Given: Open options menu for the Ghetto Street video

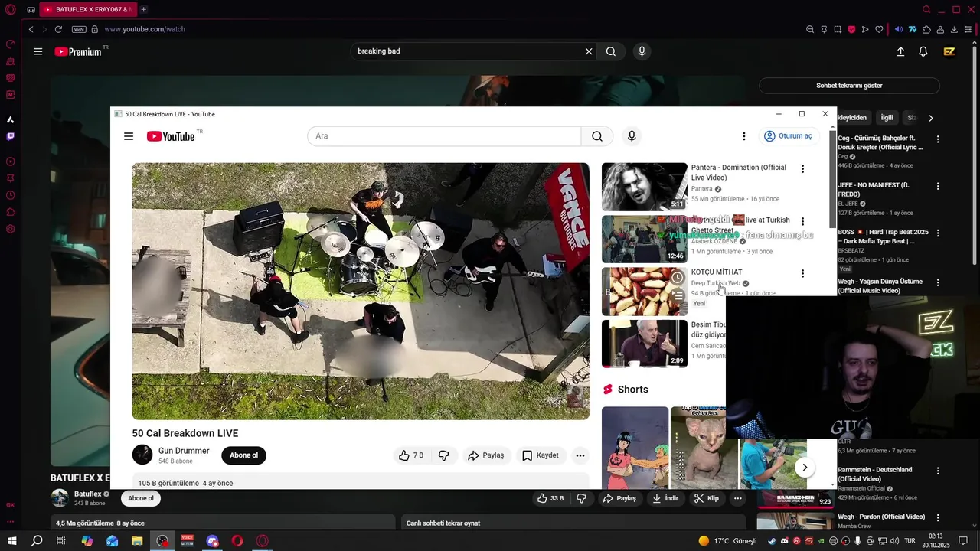Looking at the screenshot, I should pos(802,221).
